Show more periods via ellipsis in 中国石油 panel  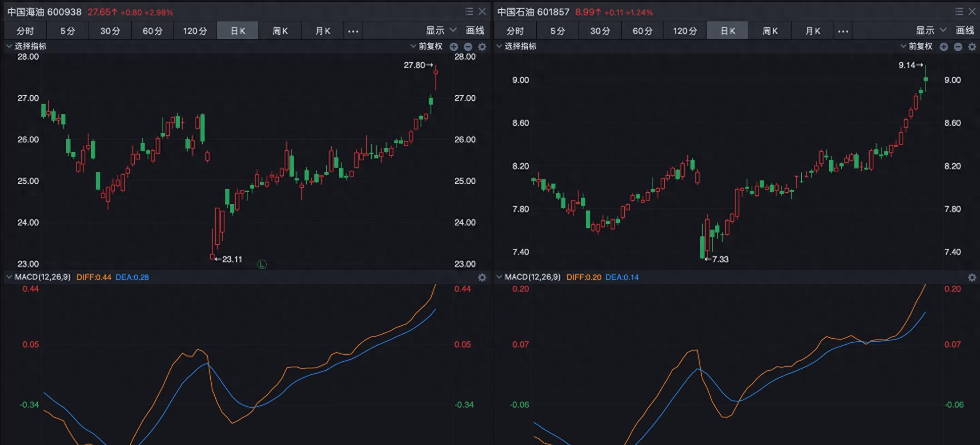tap(843, 31)
